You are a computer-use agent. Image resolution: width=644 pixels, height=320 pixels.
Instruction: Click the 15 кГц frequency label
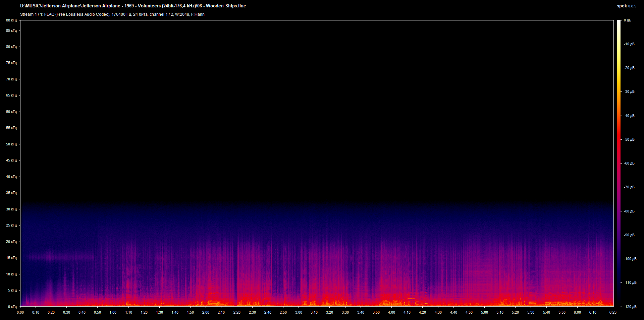click(x=11, y=258)
